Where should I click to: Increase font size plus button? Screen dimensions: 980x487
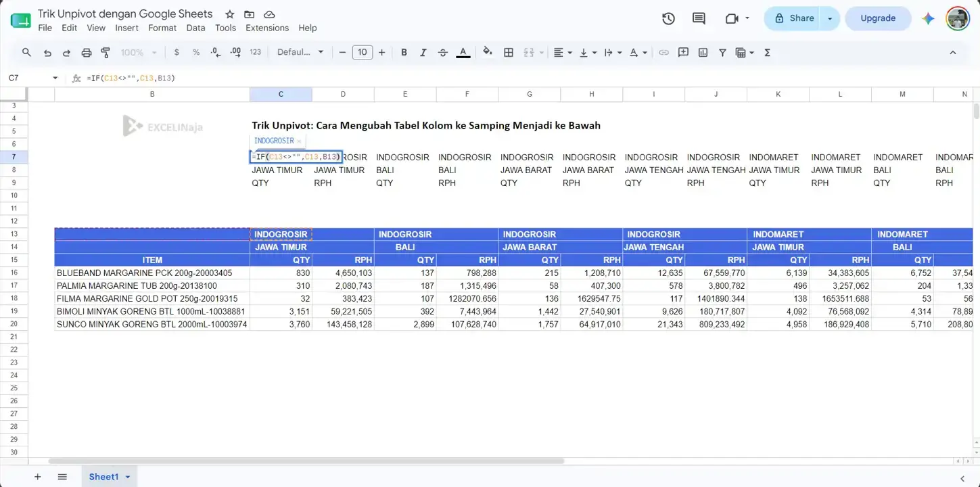click(x=382, y=52)
